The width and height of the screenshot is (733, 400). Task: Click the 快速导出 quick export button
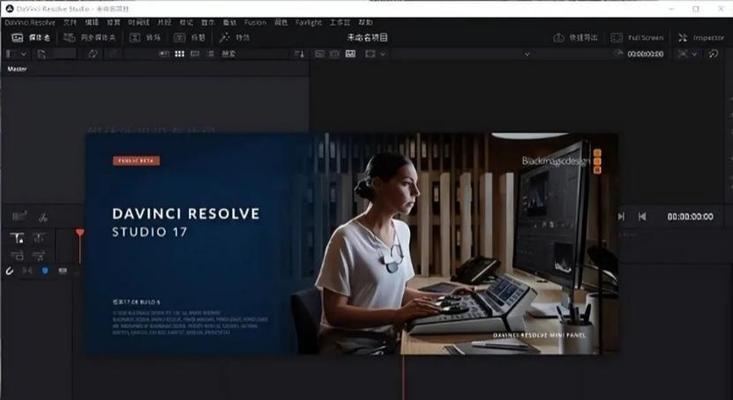pos(575,38)
